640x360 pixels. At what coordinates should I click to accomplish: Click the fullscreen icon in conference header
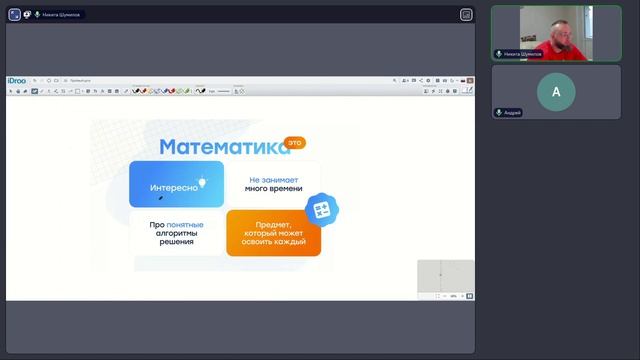pos(15,15)
